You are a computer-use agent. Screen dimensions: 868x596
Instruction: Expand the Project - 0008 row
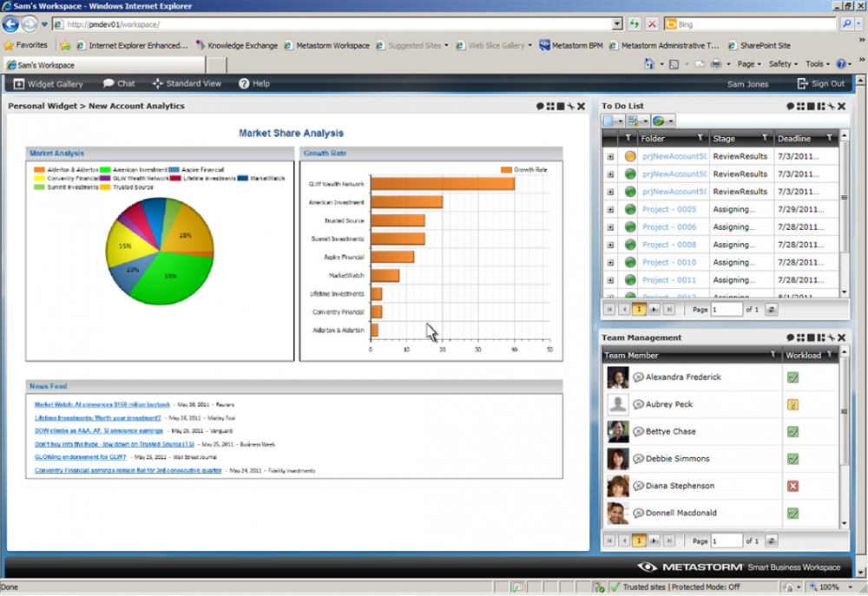tap(610, 246)
